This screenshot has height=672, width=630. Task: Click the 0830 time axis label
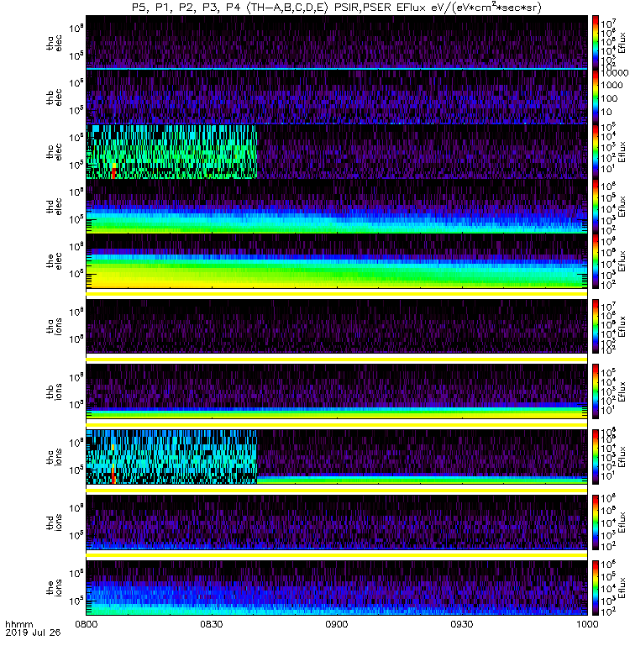pos(212,624)
